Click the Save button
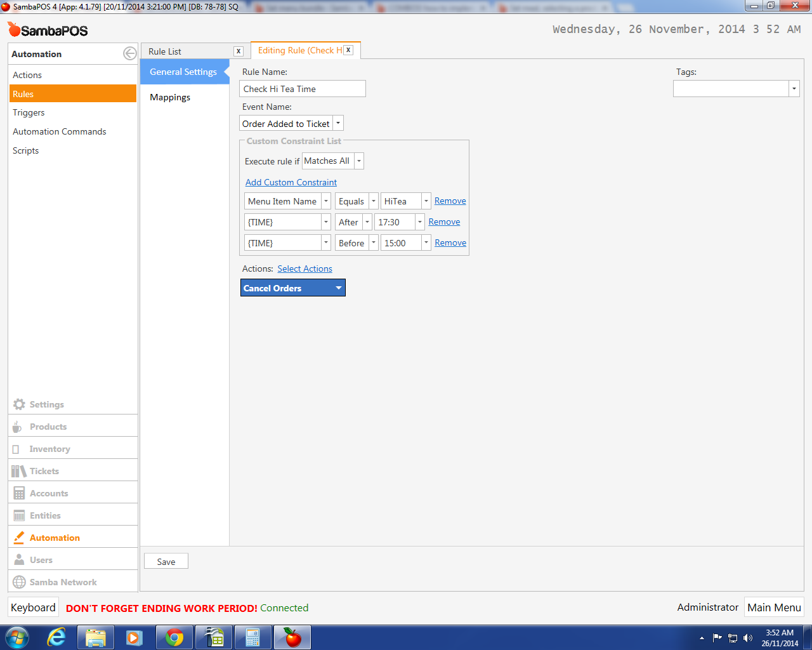 [166, 561]
